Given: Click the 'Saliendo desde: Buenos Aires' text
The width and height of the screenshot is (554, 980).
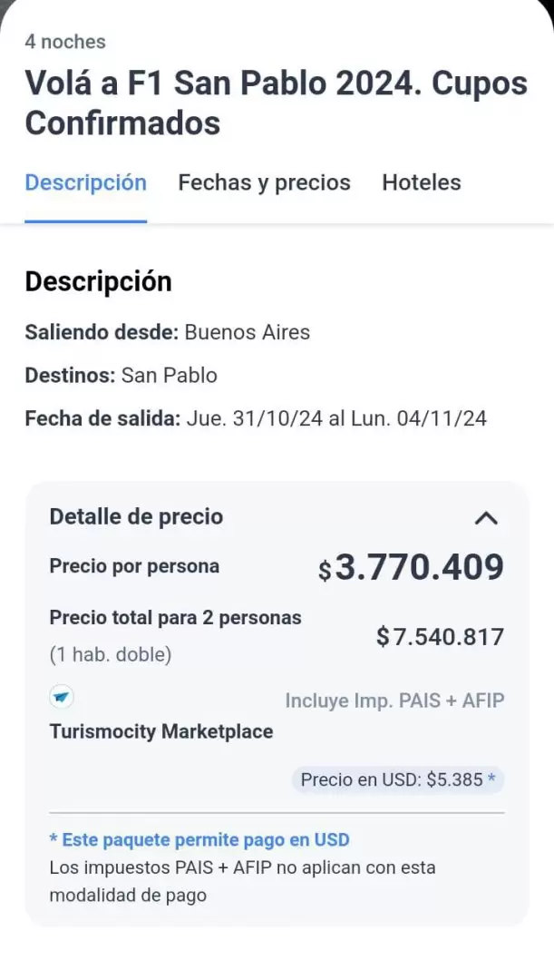Looking at the screenshot, I should click(167, 332).
